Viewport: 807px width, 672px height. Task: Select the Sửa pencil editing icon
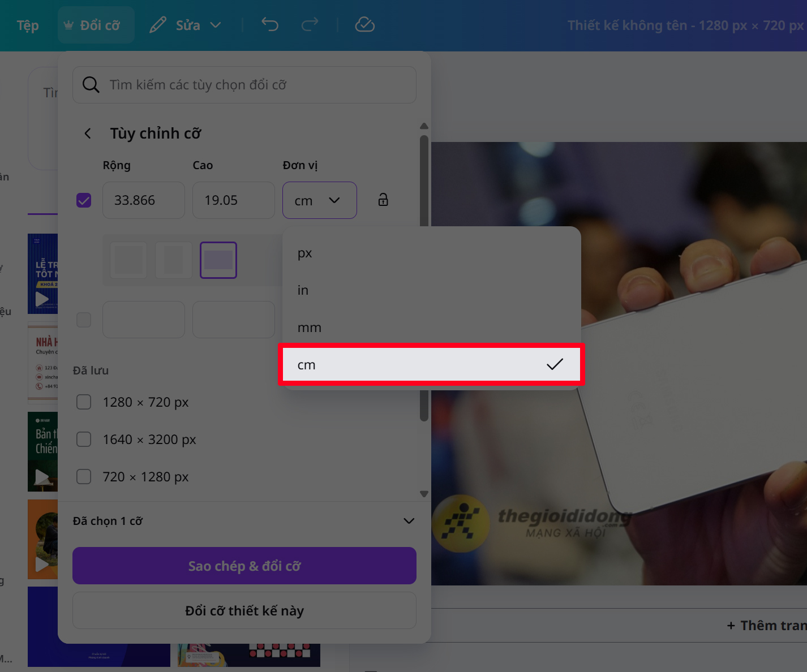click(x=158, y=24)
